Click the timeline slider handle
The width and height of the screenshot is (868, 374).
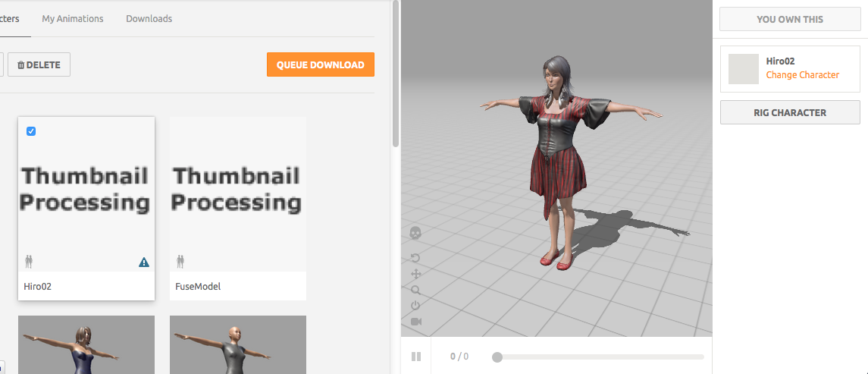point(497,357)
